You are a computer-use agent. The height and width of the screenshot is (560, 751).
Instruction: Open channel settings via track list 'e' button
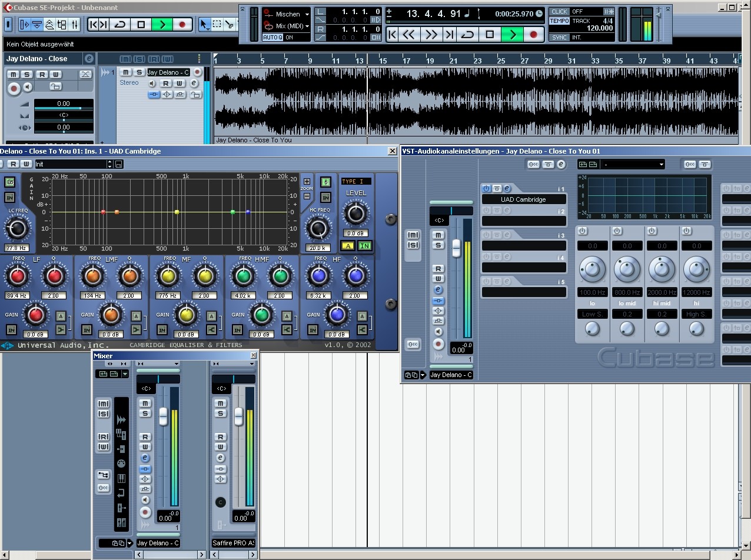point(194,84)
